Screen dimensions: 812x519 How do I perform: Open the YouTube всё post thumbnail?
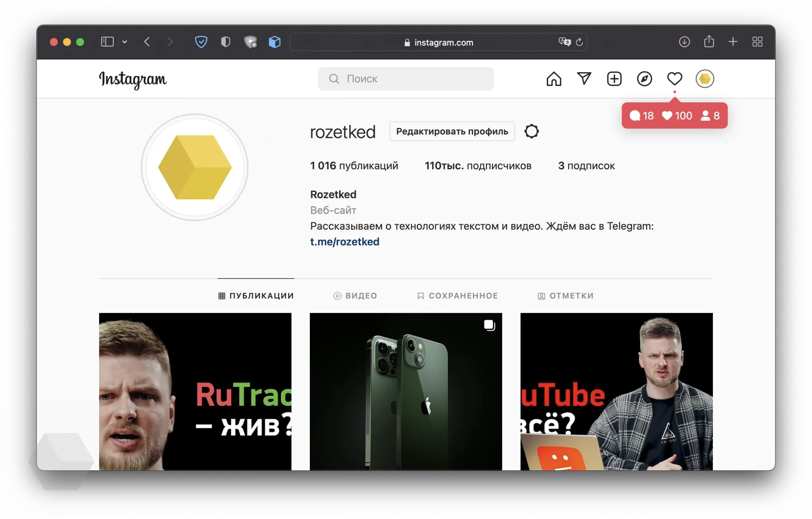tap(617, 391)
